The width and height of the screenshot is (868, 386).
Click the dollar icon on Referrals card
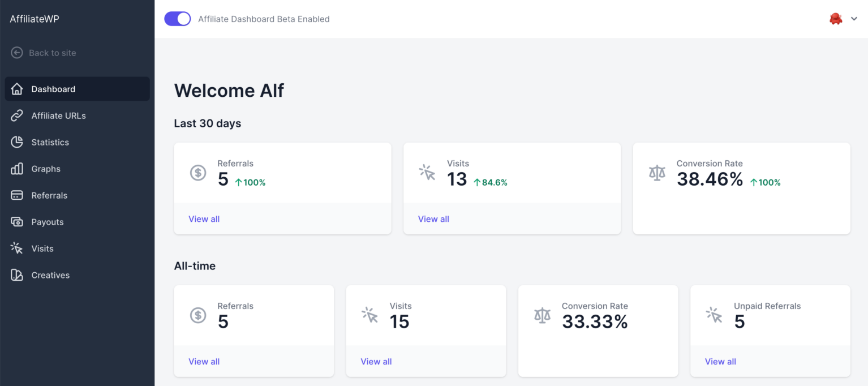click(x=197, y=173)
